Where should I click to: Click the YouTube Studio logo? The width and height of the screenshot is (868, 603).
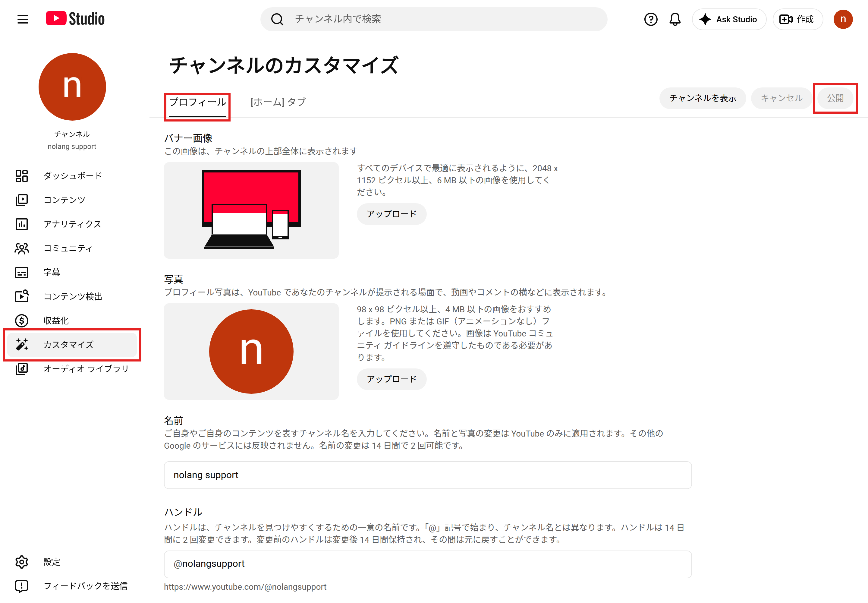[75, 19]
